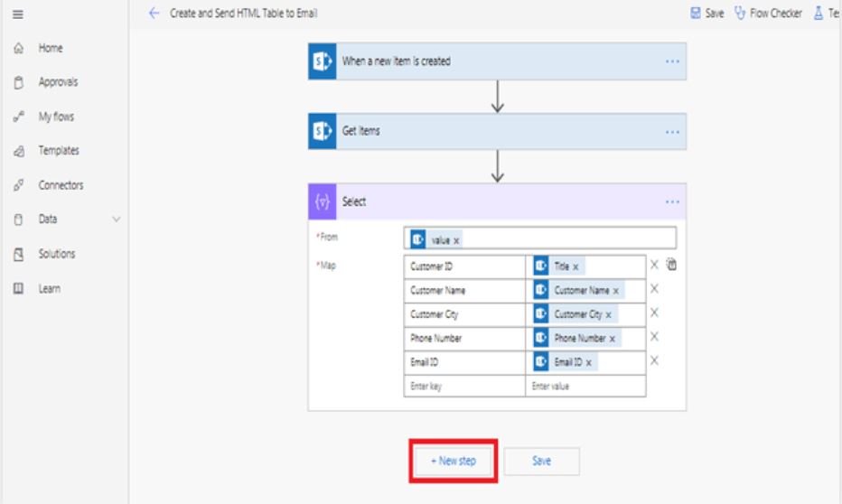
Task: Click the Enter key field
Action: coord(464,386)
